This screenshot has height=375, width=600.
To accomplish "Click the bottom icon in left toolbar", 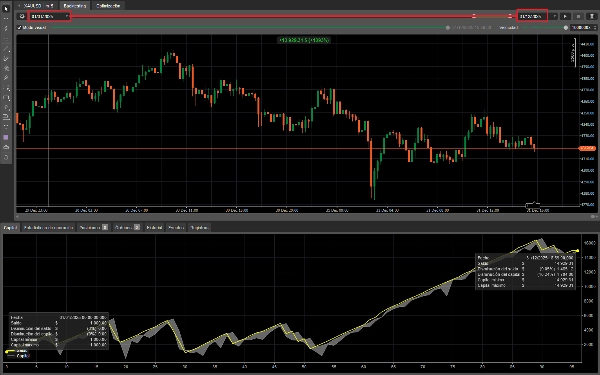I will tap(6, 157).
